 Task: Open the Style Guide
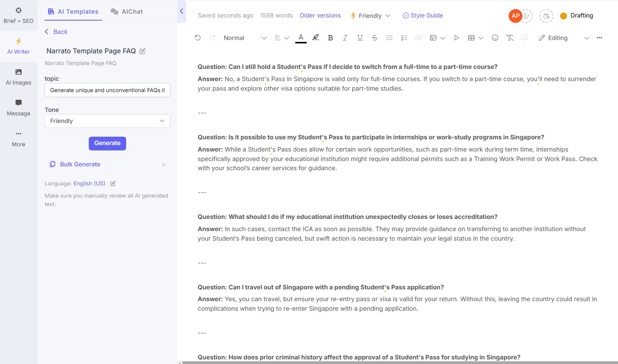point(423,15)
